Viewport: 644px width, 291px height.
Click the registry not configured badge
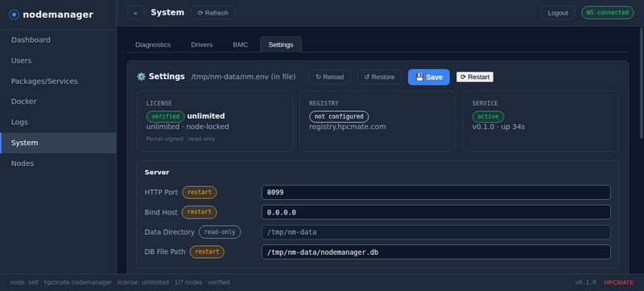click(x=339, y=116)
